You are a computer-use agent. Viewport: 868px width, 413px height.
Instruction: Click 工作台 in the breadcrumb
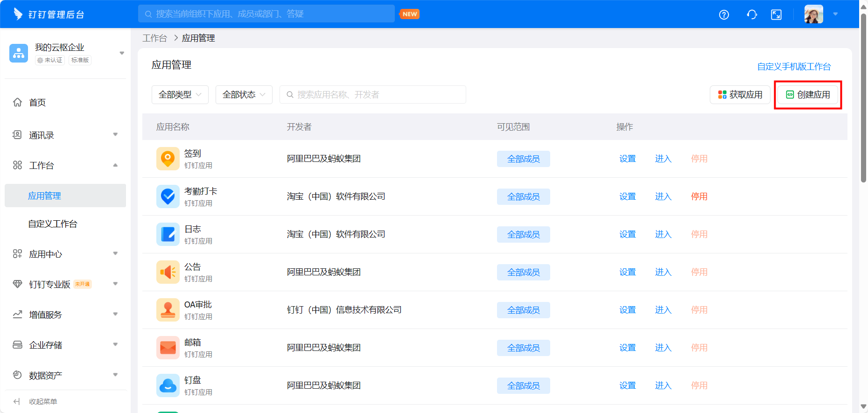tap(154, 38)
